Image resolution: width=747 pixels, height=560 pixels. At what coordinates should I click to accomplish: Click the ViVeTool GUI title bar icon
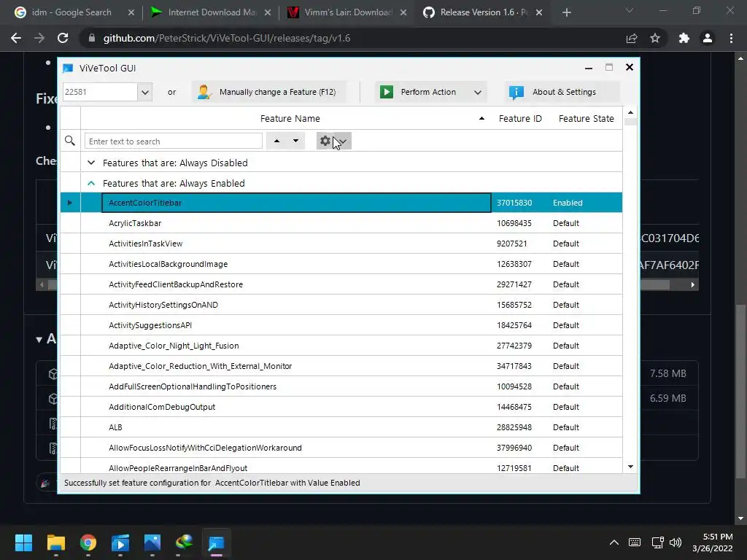pos(68,68)
